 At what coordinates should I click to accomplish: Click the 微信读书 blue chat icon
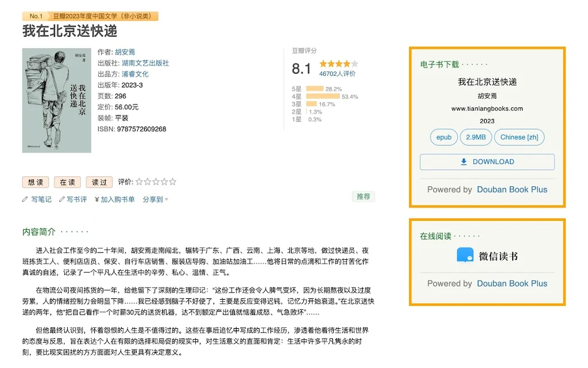pos(465,255)
